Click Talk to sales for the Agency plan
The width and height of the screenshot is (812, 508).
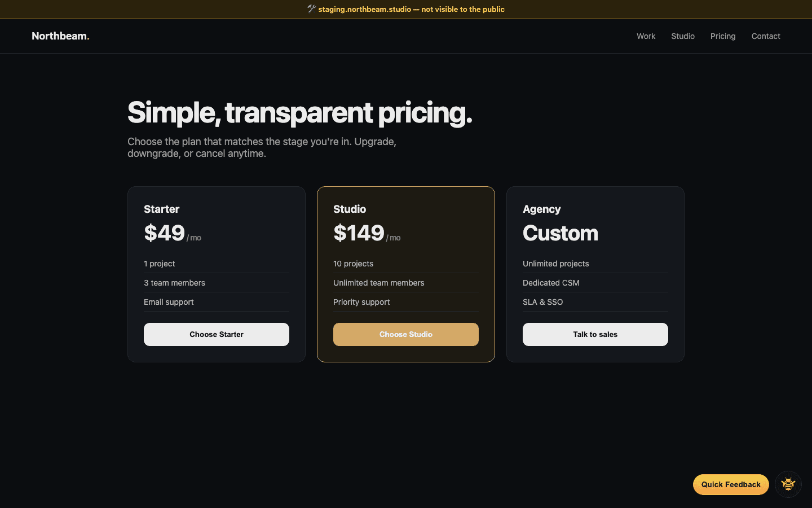595,334
